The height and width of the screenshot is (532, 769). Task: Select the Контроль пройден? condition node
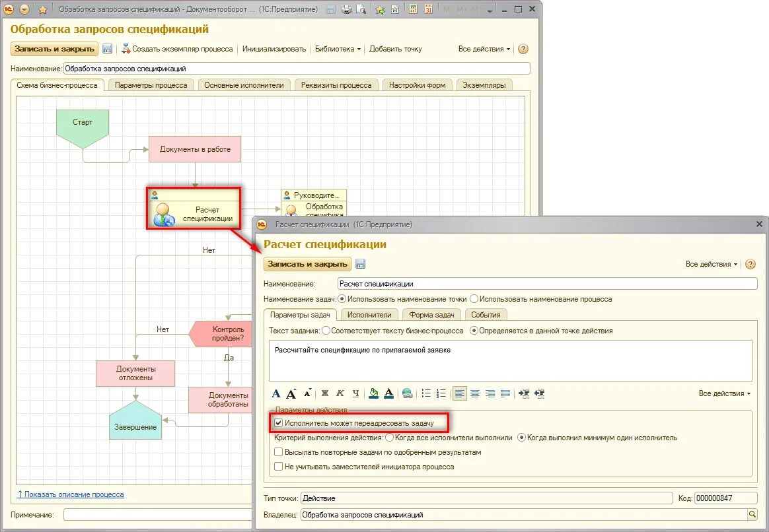[220, 334]
